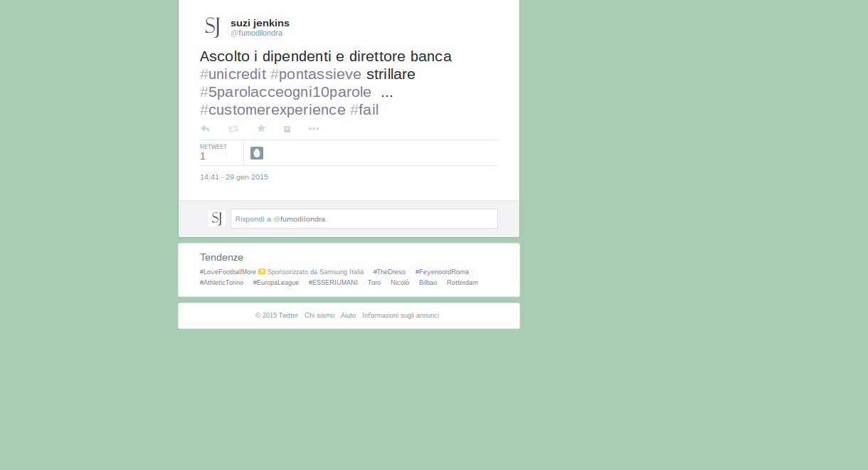Image resolution: width=868 pixels, height=470 pixels.
Task: Open the tweet timestamp 14:41 - 29 gen 2015
Action: pyautogui.click(x=234, y=177)
